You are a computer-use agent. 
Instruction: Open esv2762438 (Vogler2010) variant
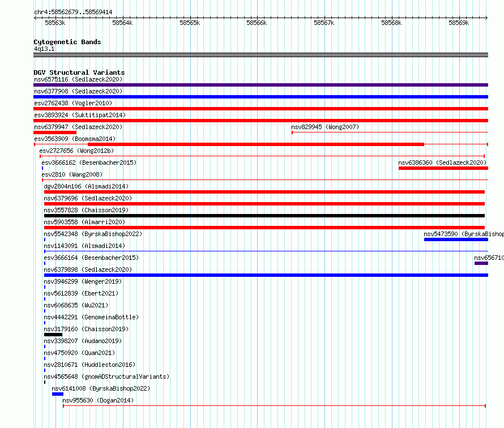click(73, 103)
